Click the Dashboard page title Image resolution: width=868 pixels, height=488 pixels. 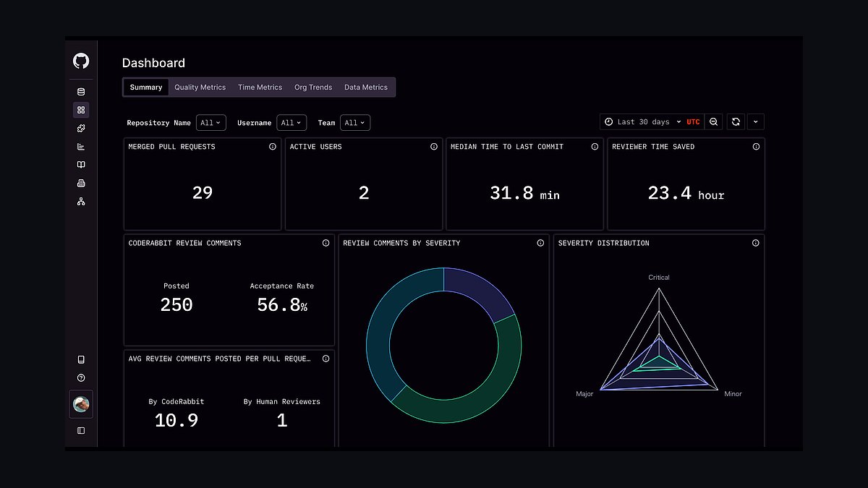(153, 63)
